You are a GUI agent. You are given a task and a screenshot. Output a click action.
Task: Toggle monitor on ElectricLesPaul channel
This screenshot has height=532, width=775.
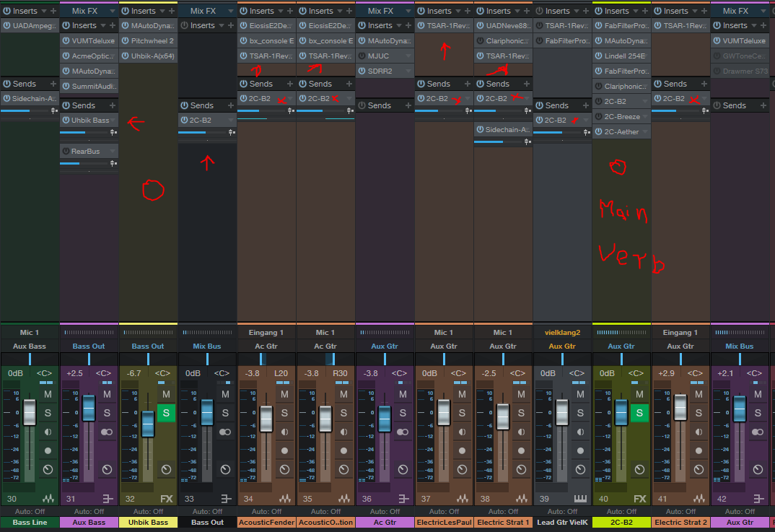[462, 432]
